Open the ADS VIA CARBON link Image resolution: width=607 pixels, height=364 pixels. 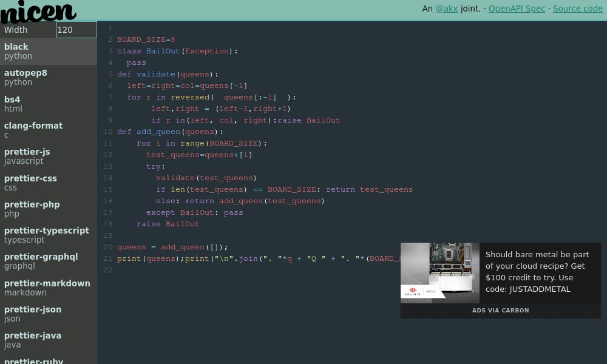tap(501, 310)
